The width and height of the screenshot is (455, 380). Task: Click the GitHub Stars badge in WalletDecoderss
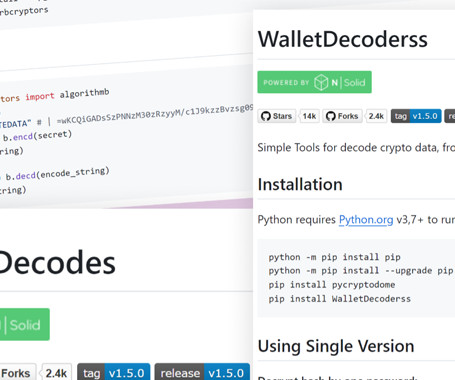277,116
